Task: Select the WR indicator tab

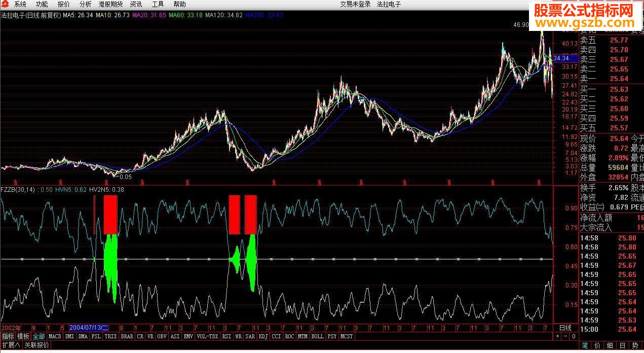Action: pyautogui.click(x=238, y=336)
